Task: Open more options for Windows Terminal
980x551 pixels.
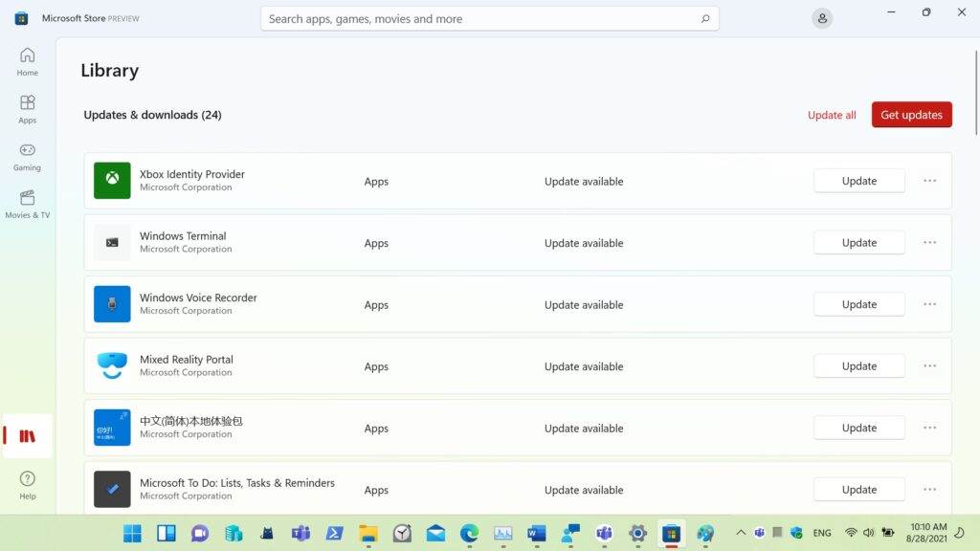Action: 929,243
